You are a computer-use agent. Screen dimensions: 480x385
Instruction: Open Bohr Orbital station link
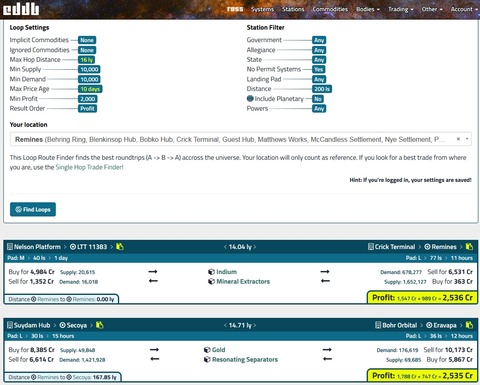400,325
